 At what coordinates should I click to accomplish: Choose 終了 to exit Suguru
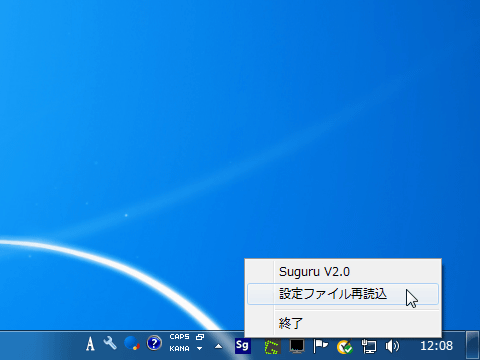(343, 323)
